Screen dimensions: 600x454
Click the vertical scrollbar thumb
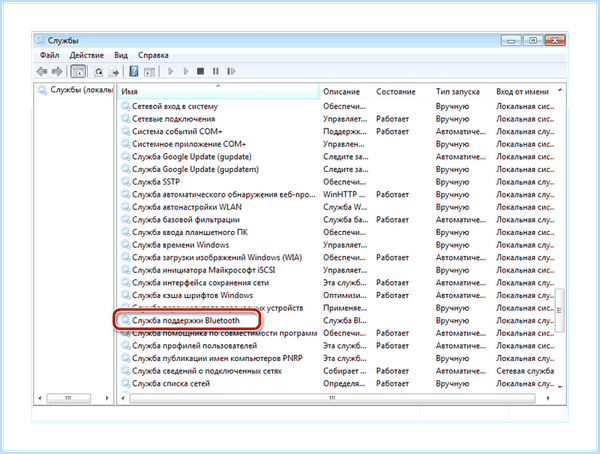click(x=560, y=310)
